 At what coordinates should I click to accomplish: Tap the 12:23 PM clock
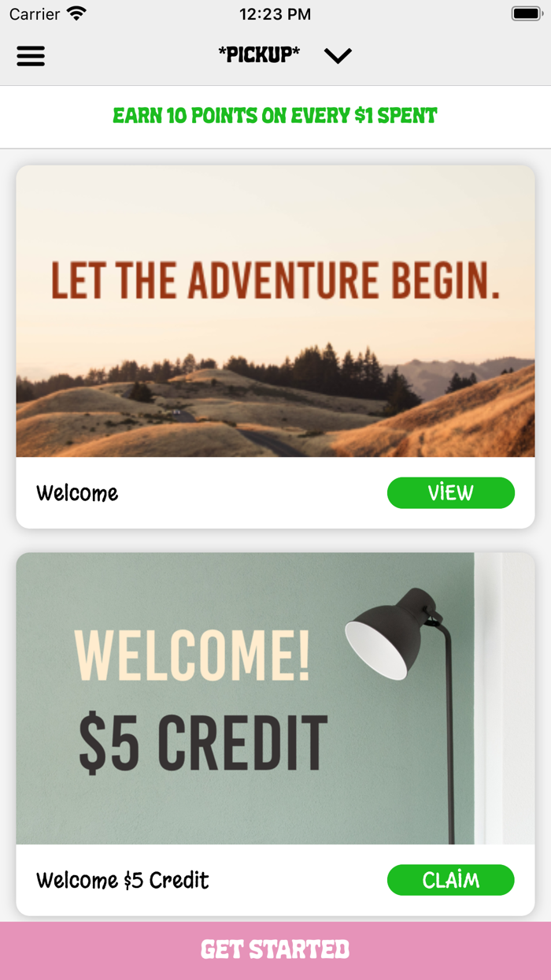click(275, 14)
